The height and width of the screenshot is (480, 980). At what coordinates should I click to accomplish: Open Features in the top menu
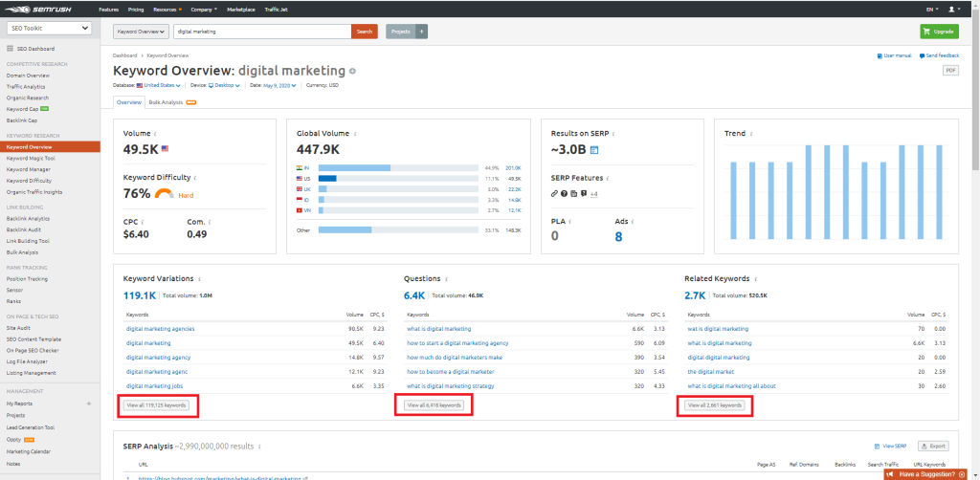click(x=109, y=10)
